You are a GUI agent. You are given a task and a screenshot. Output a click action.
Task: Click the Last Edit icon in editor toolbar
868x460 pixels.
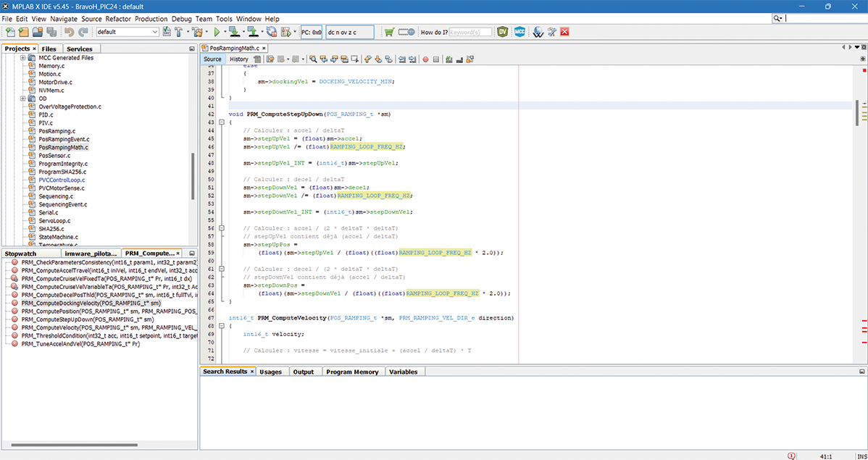270,59
